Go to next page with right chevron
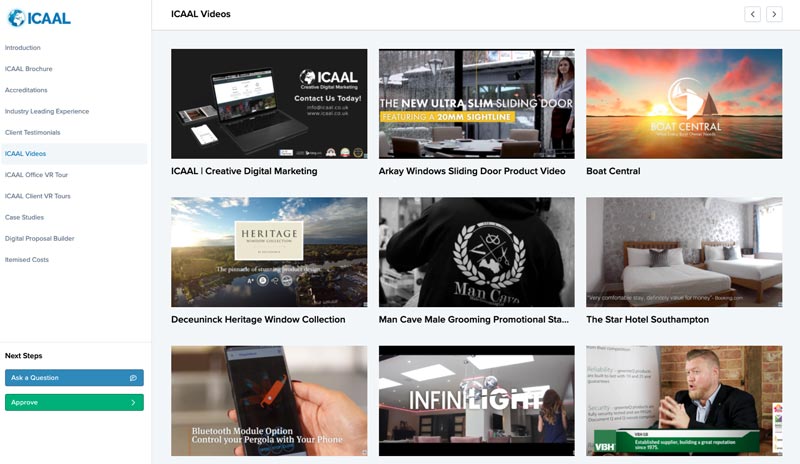Image resolution: width=800 pixels, height=464 pixels. [x=774, y=14]
